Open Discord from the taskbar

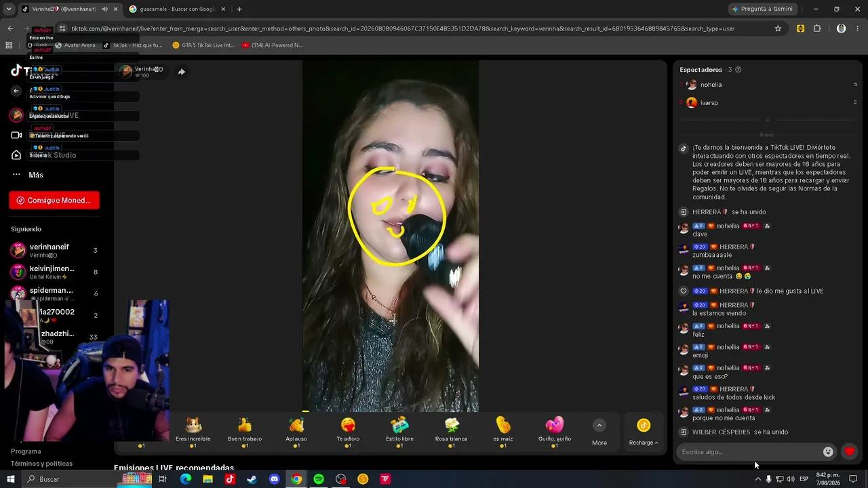[x=274, y=479]
